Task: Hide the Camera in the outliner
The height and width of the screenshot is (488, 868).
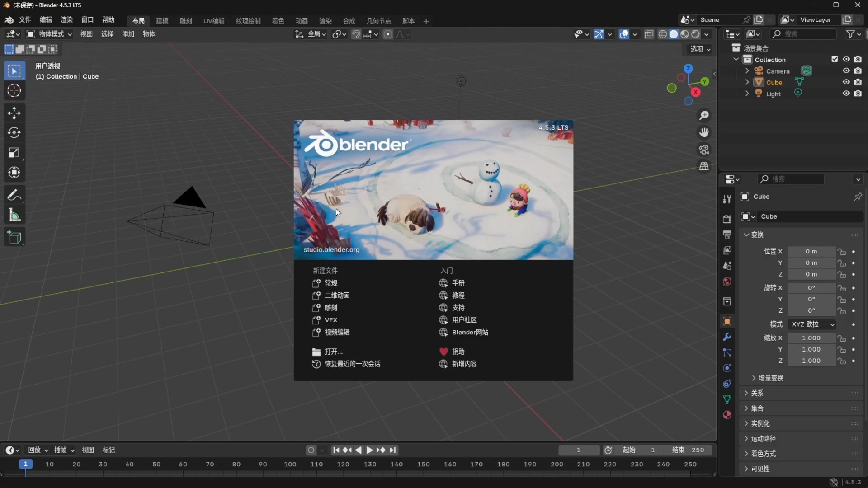Action: point(846,71)
